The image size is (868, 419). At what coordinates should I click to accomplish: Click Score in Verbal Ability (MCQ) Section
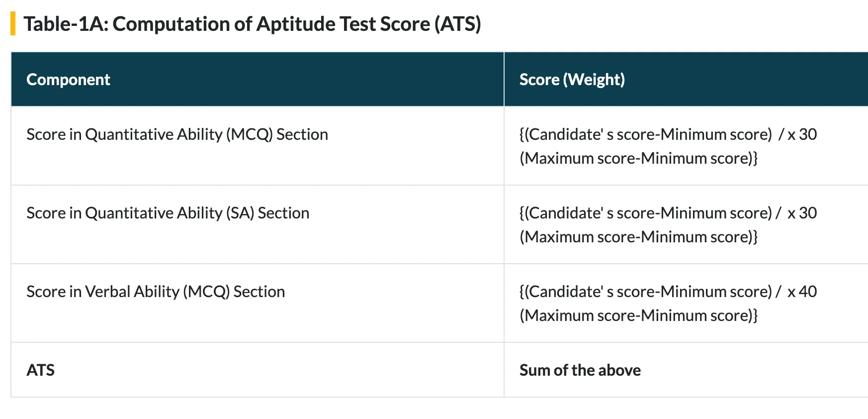[x=156, y=292]
